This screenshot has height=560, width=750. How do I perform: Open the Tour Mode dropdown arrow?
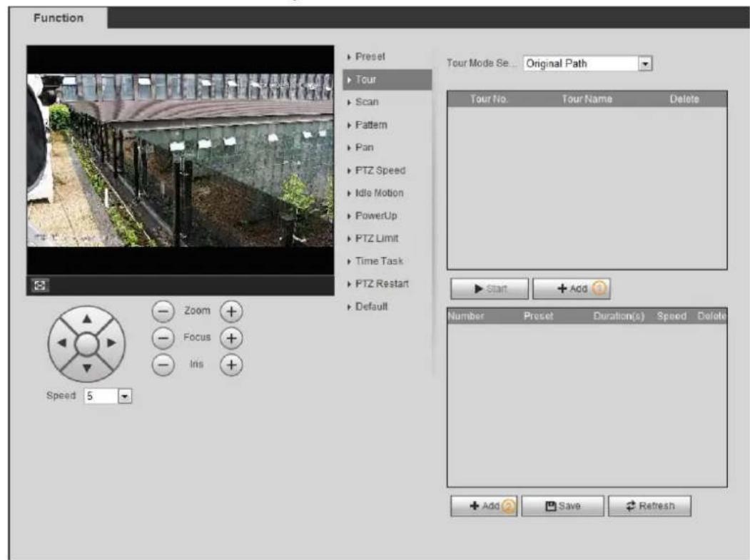click(645, 63)
